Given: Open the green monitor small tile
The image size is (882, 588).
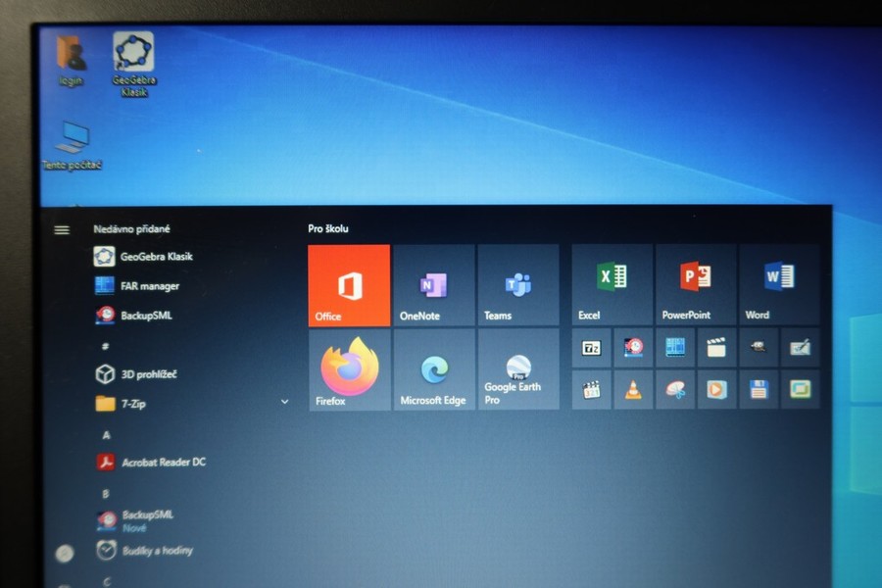Looking at the screenshot, I should tap(801, 389).
